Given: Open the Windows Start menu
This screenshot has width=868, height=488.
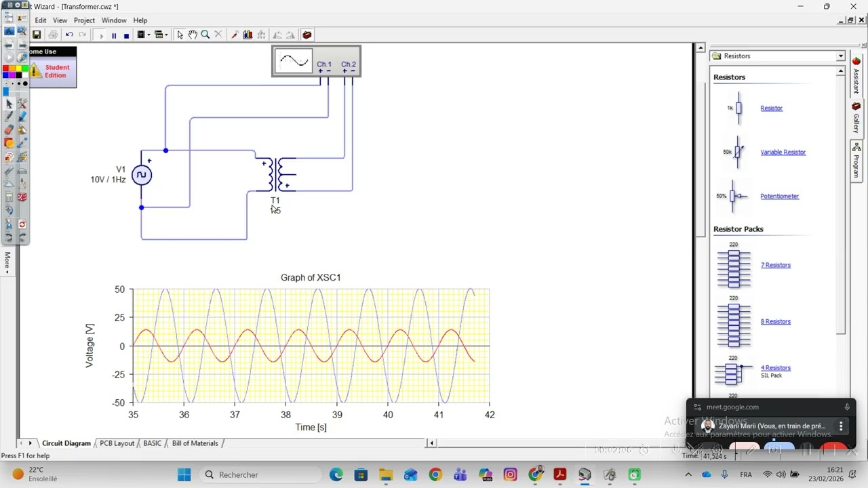Looking at the screenshot, I should pyautogui.click(x=184, y=474).
